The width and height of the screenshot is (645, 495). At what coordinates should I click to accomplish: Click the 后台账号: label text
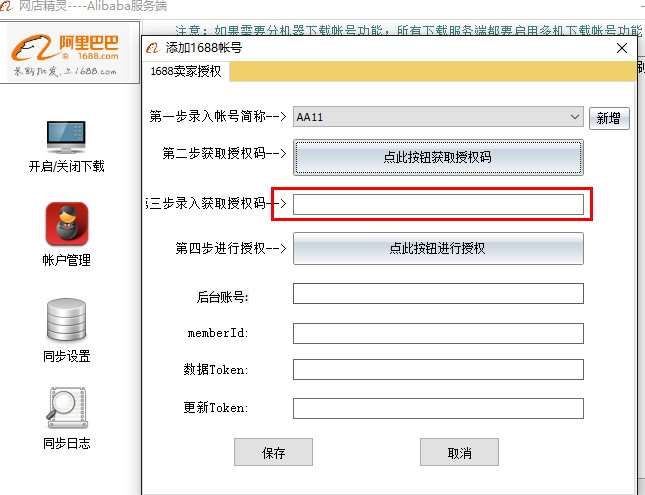(223, 297)
